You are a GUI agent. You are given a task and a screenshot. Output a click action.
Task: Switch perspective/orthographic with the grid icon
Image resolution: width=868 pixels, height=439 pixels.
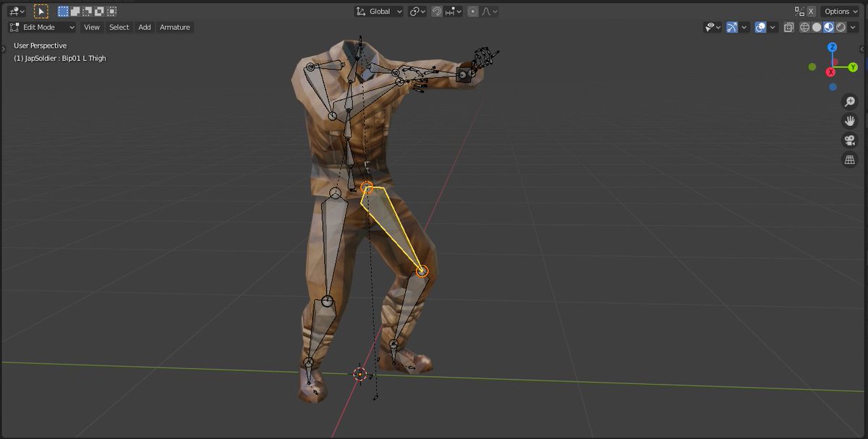tap(850, 160)
